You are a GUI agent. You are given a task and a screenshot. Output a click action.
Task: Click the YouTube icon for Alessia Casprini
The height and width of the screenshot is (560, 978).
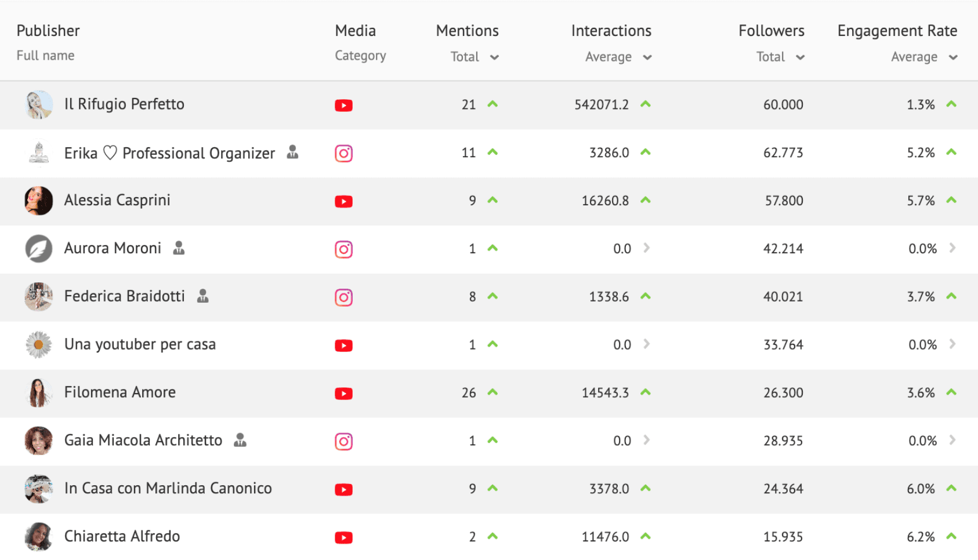(343, 202)
